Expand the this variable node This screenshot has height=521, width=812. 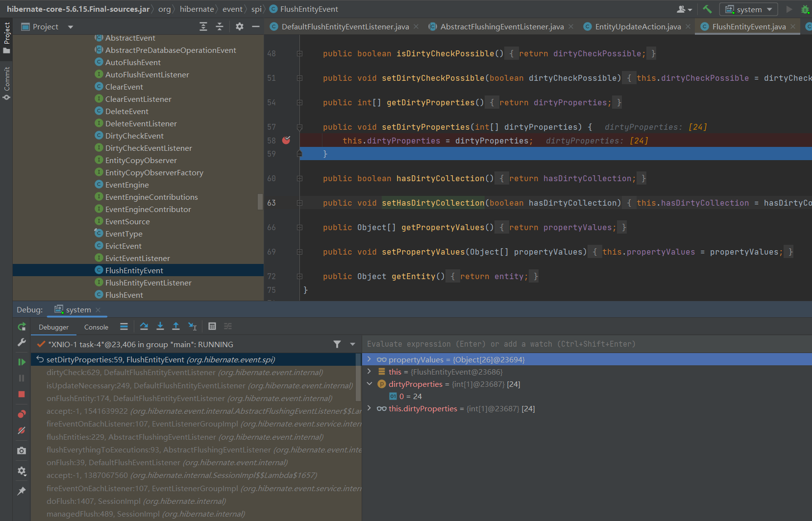[369, 372]
